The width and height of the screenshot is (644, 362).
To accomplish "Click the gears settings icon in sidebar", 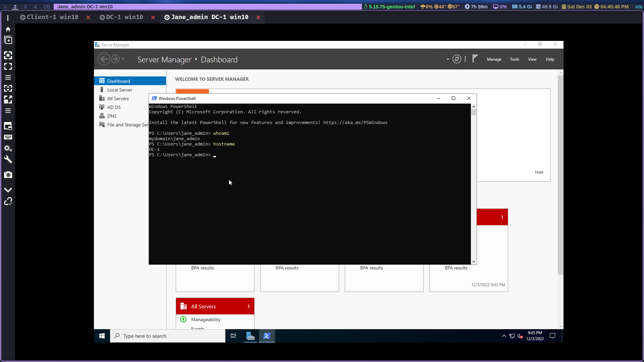I will click(x=8, y=148).
